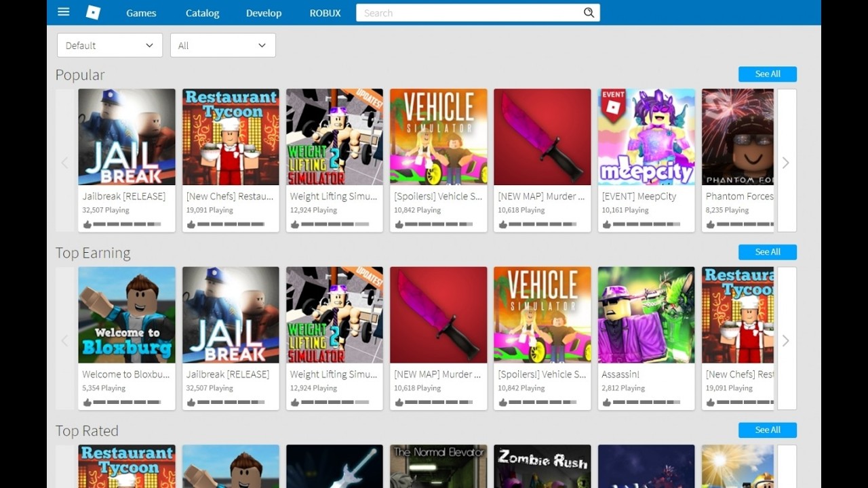Open the Default sort dropdown
Image resolution: width=868 pixels, height=488 pixels.
110,45
